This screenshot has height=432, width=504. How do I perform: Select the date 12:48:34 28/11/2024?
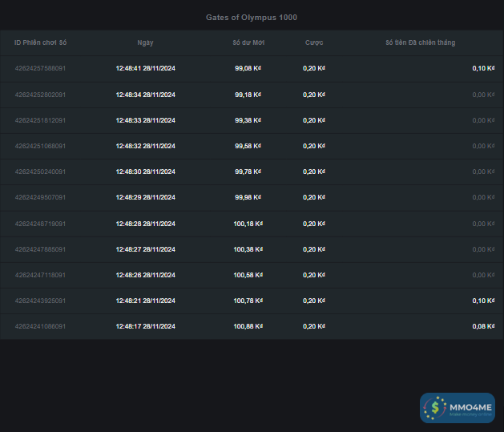pos(146,95)
